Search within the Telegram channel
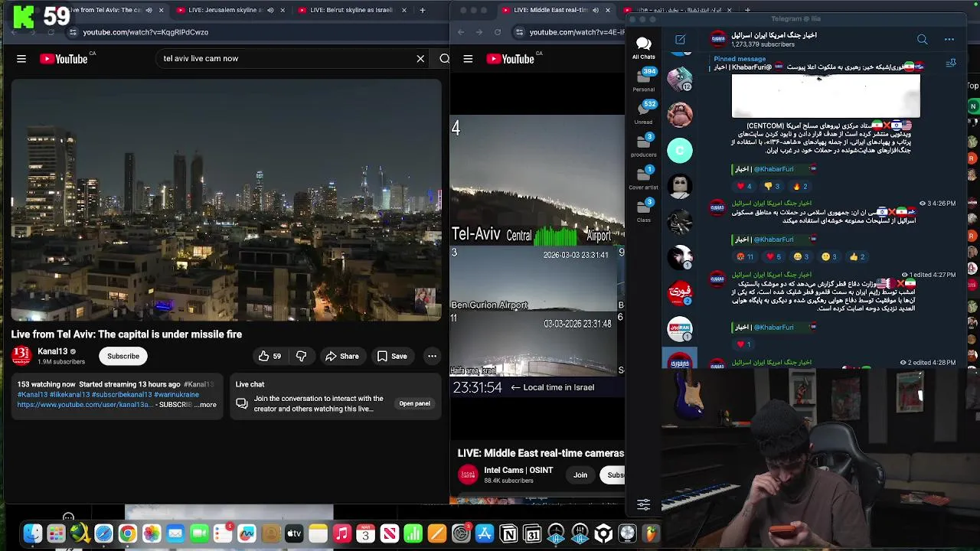Screen dimensions: 980x551 coord(922,39)
